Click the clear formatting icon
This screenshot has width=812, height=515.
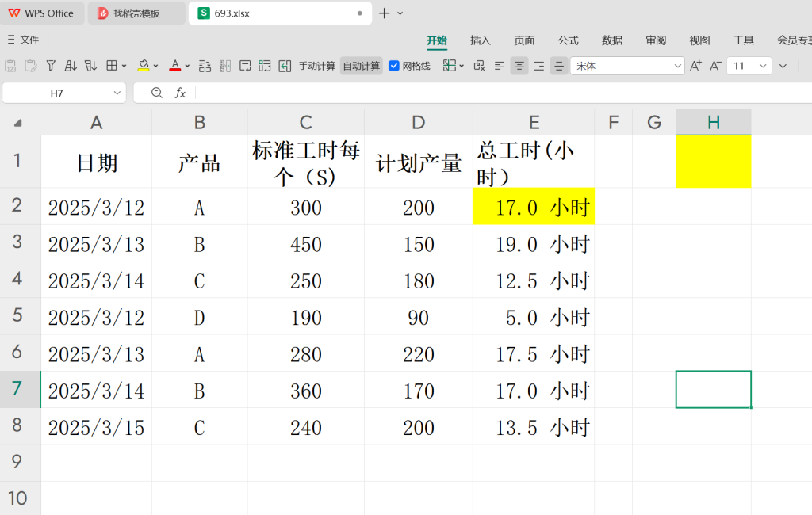click(x=480, y=66)
